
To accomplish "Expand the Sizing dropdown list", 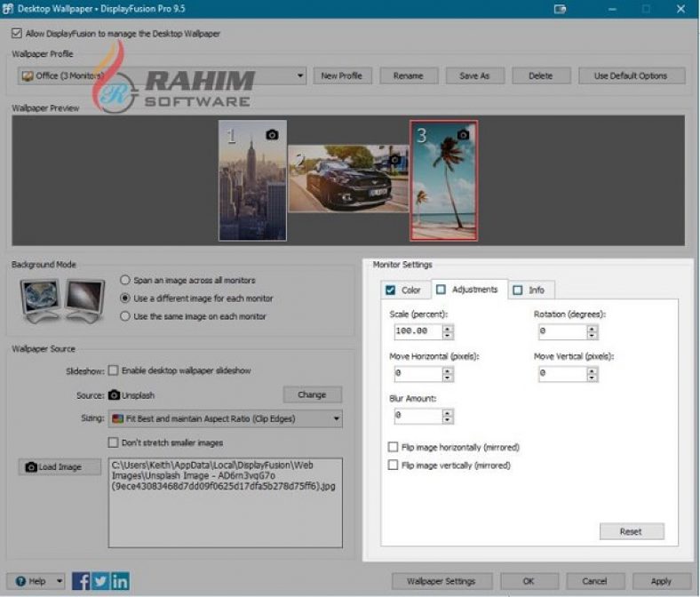I will 337,418.
